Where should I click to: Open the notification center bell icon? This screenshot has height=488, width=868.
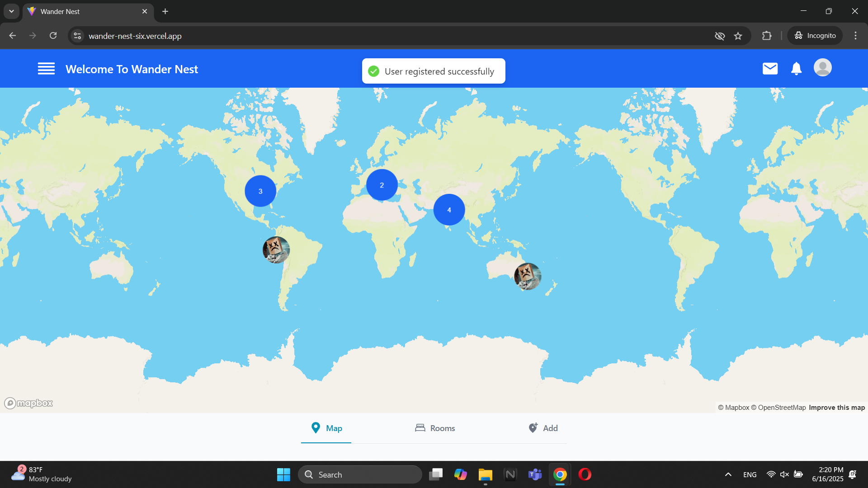point(853,474)
